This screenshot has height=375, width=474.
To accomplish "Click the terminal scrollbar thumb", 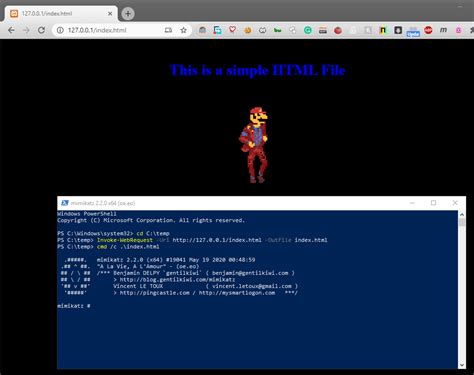I will (x=462, y=222).
